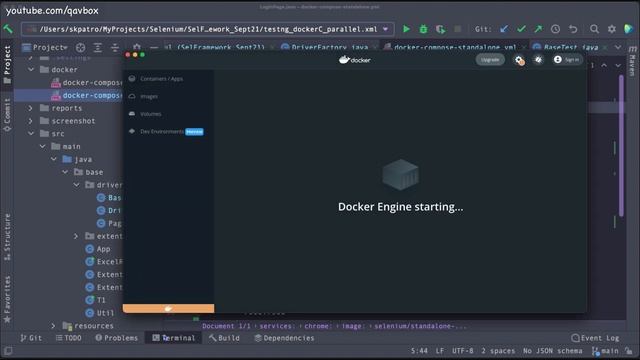640x360 pixels.
Task: Click the main Git branch widget
Action: coord(606,351)
